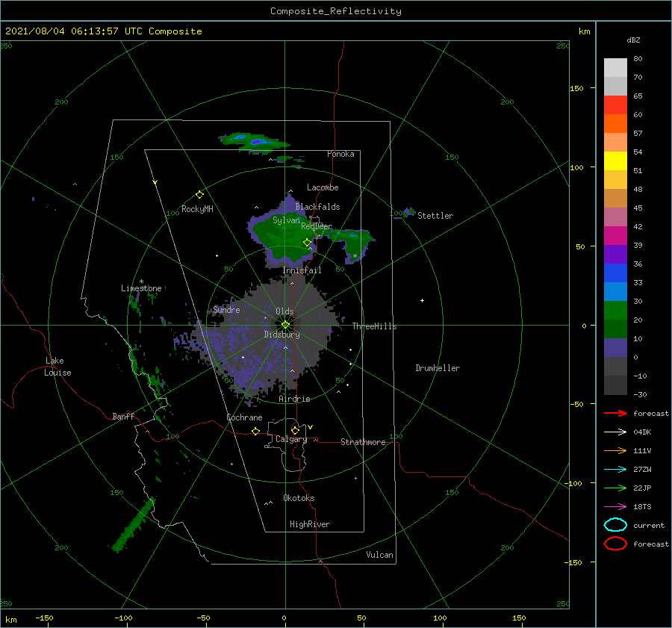Viewport: 672px width, 628px height.
Task: Click the Sundre town label
Action: 227,309
